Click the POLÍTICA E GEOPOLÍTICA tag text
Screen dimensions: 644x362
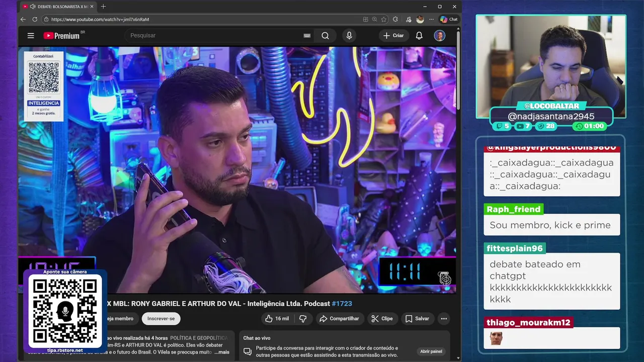click(x=199, y=338)
